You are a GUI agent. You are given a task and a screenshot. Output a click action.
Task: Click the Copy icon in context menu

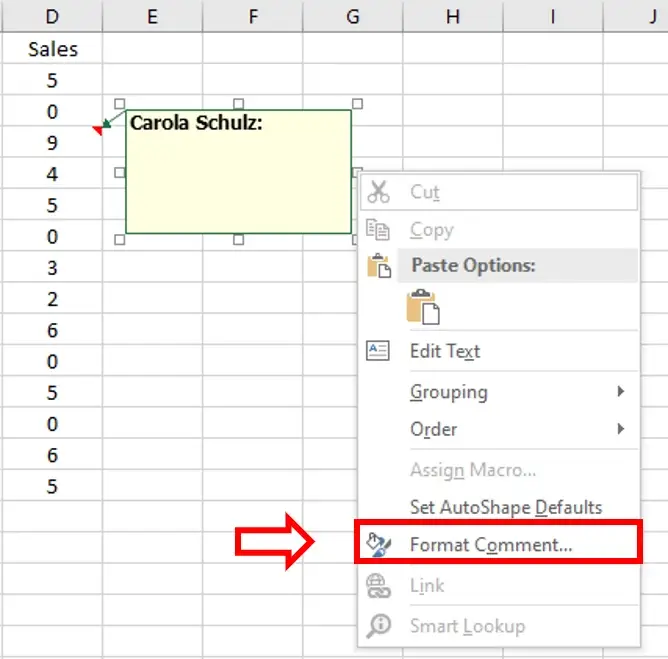(378, 230)
